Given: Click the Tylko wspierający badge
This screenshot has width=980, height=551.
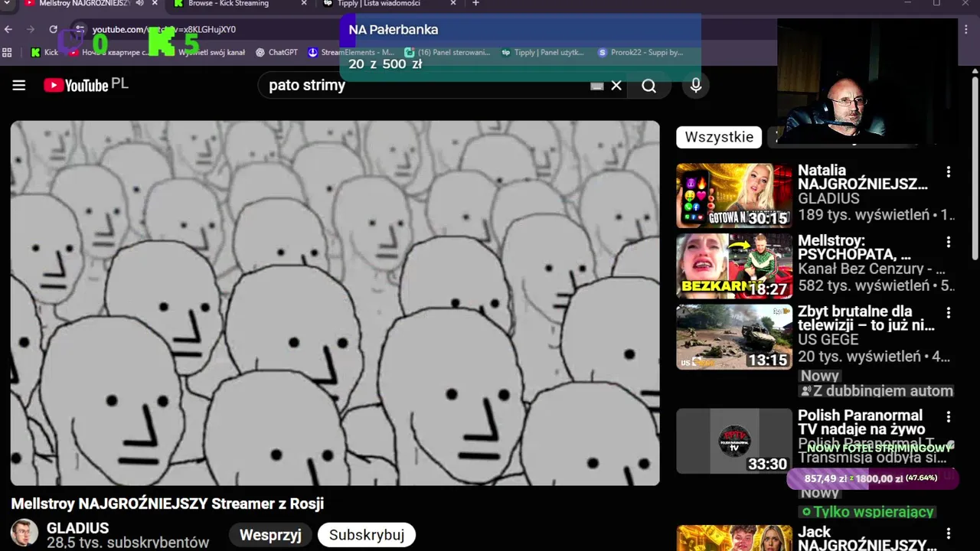Looking at the screenshot, I should click(867, 512).
